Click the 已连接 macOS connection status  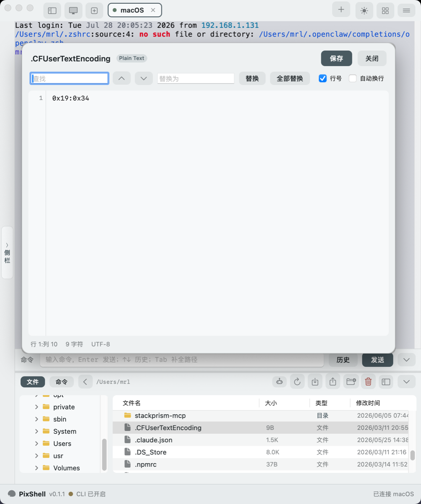click(x=394, y=494)
